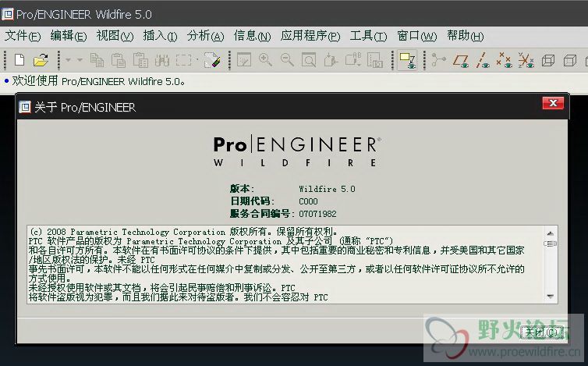Click the Repaint screen icon

tap(244, 60)
